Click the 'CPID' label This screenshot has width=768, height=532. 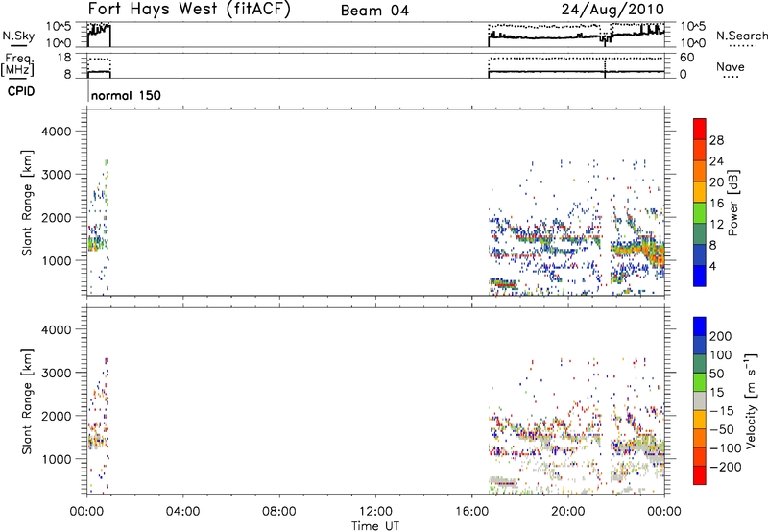point(21,91)
